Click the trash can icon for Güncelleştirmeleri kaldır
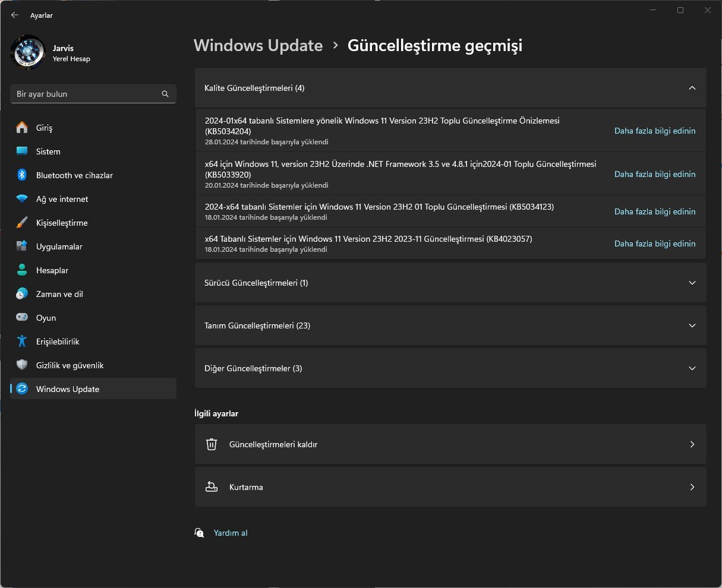The width and height of the screenshot is (722, 588). pos(211,444)
